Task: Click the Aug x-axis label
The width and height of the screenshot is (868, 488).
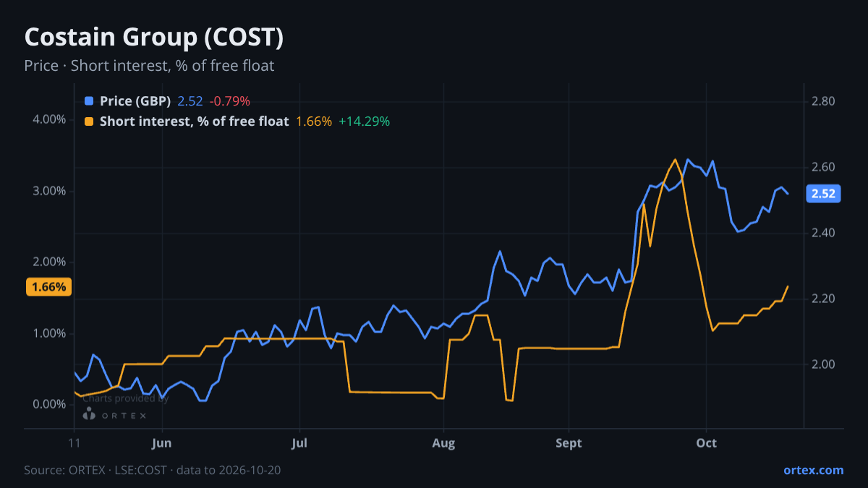Action: [x=443, y=443]
